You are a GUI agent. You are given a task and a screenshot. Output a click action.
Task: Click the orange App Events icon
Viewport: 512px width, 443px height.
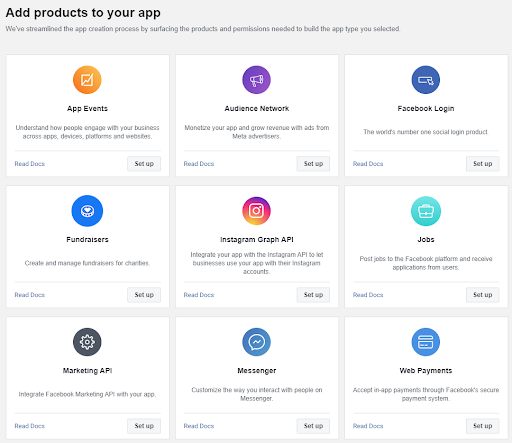tap(87, 80)
